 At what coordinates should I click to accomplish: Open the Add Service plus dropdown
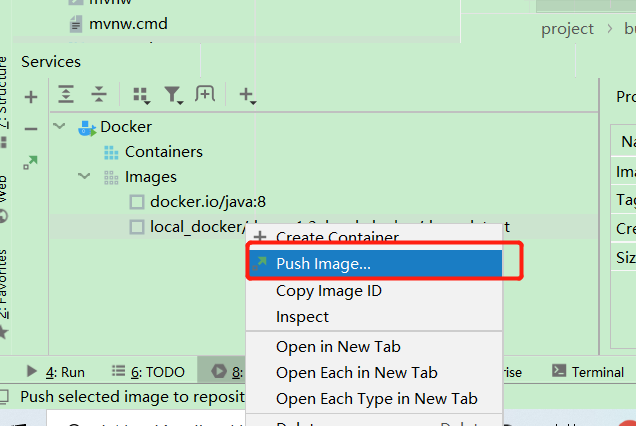pos(247,96)
